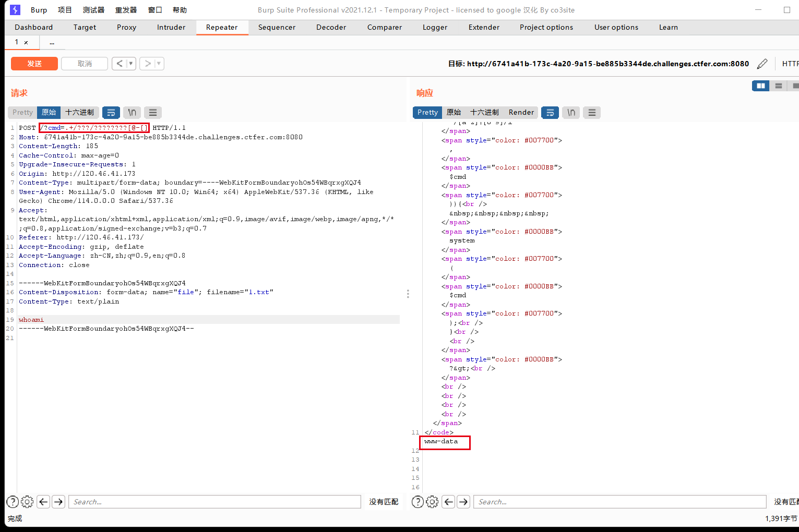Open the 帮助 help menu

[180, 10]
